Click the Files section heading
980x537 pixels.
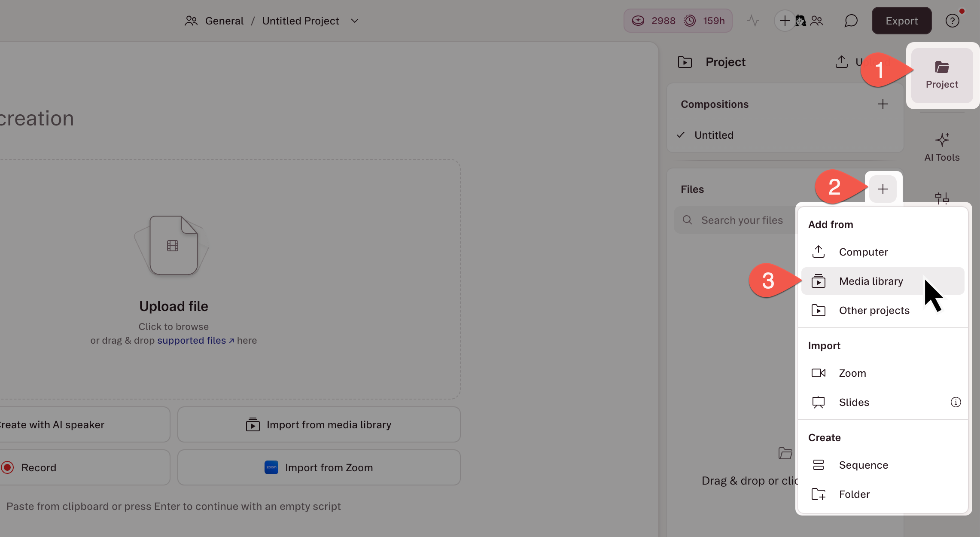692,189
